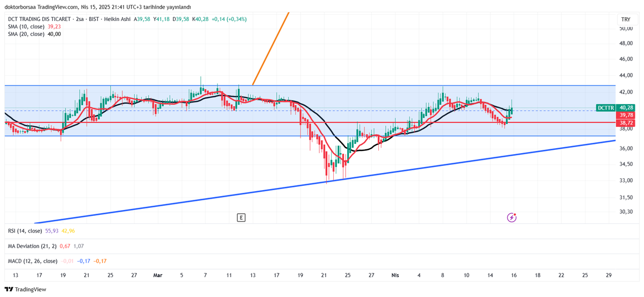Click the earnings 'E' marker icon
644x297 pixels.
[241, 218]
